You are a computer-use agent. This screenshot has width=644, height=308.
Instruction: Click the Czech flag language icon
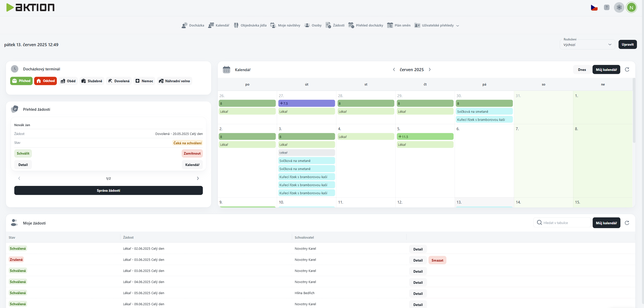pos(594,8)
